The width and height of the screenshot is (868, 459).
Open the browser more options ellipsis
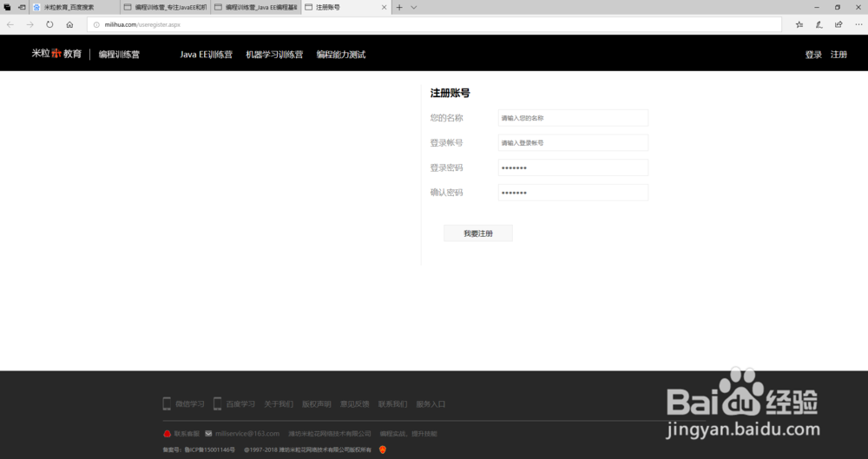click(858, 24)
